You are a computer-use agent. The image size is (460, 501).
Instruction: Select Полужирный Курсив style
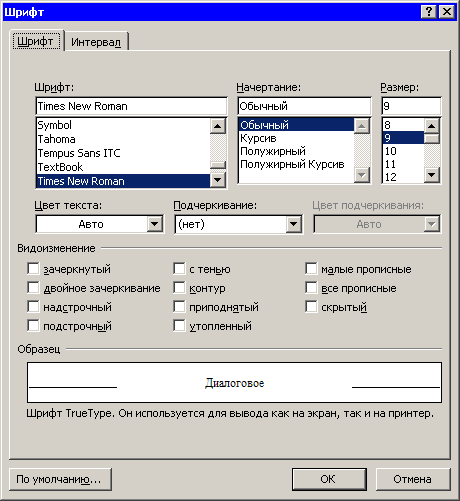coord(292,164)
